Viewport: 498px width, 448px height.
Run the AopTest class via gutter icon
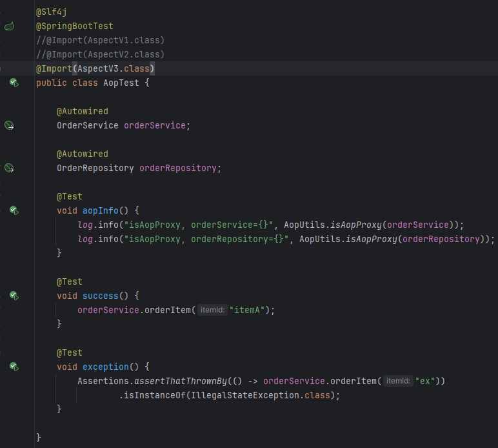[x=14, y=83]
